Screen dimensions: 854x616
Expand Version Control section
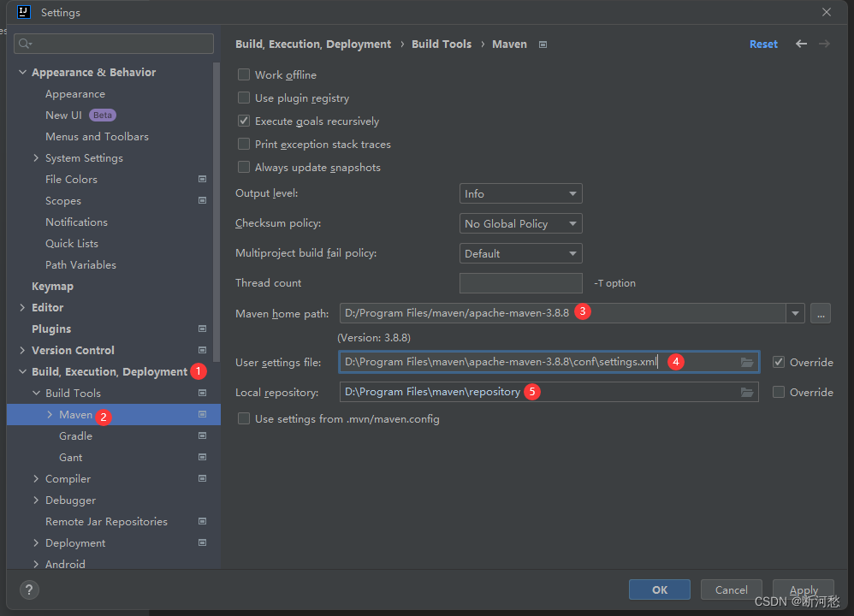point(22,350)
